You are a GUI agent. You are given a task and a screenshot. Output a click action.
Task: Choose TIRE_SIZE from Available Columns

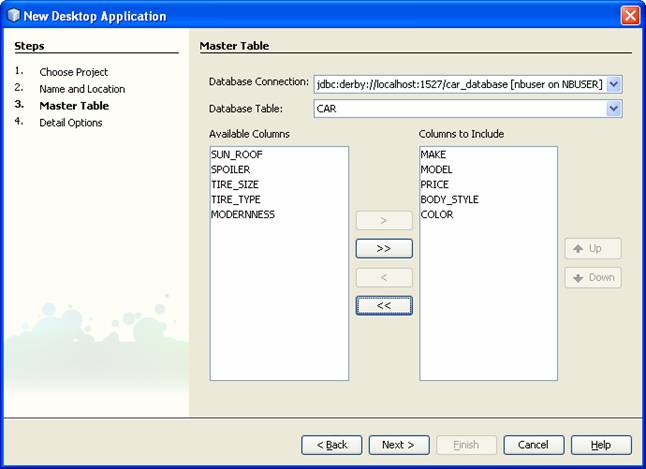(x=235, y=185)
